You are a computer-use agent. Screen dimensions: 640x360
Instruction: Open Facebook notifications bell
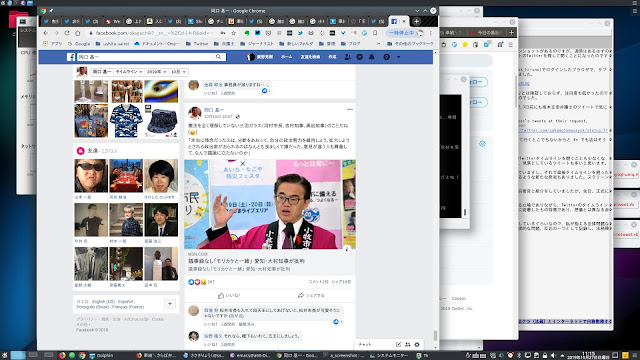(371, 57)
